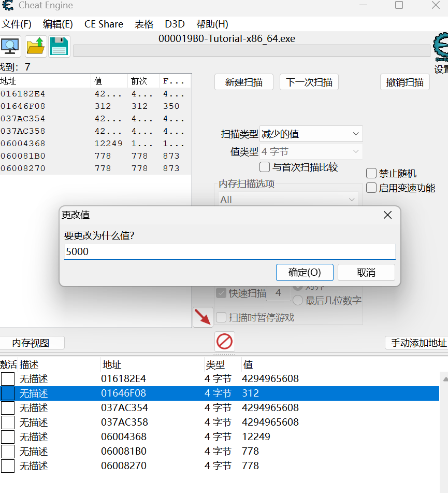The image size is (448, 493).
Task: Click the 确定(O) button in the dialog
Action: coord(305,272)
